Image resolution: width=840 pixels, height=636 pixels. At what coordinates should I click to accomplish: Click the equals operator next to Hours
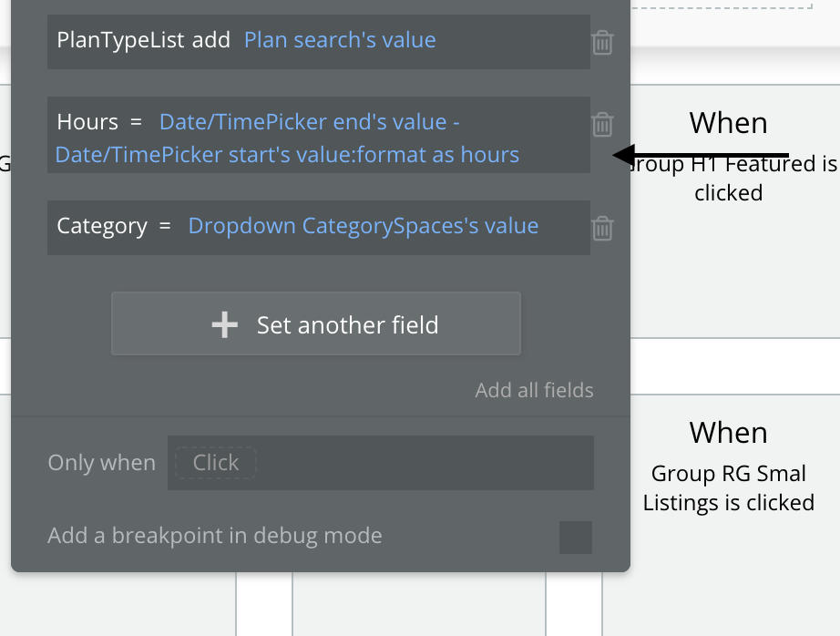point(137,122)
